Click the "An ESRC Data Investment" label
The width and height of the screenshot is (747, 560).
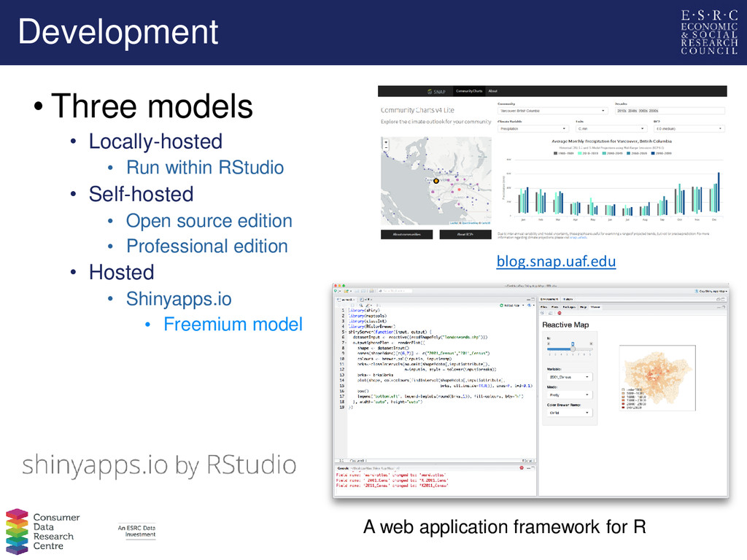[136, 531]
